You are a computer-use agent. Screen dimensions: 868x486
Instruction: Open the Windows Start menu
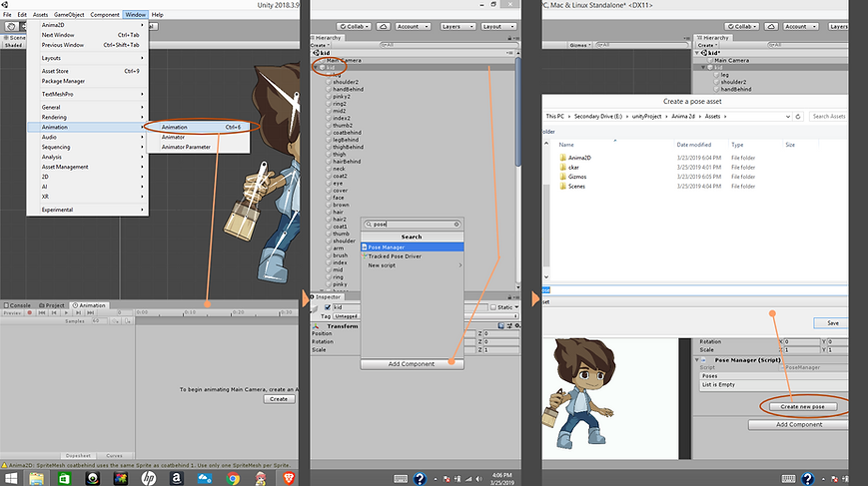click(11, 478)
